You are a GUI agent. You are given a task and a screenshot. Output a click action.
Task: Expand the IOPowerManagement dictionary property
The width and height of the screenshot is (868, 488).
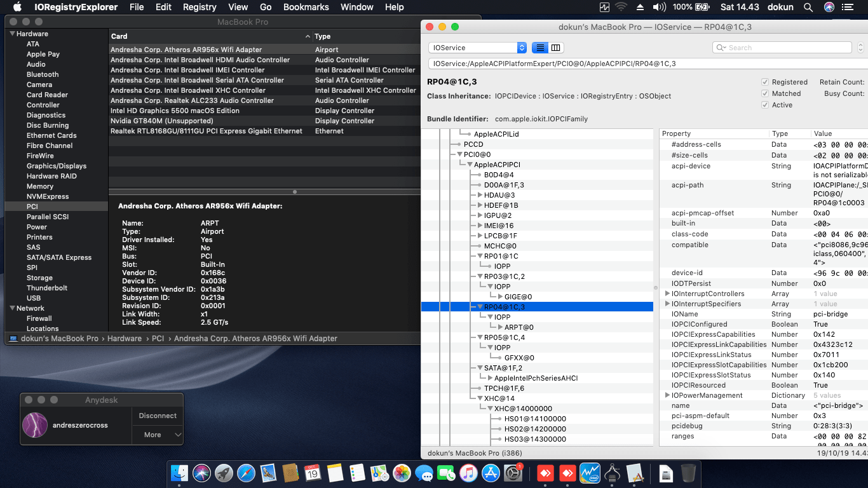(x=667, y=395)
